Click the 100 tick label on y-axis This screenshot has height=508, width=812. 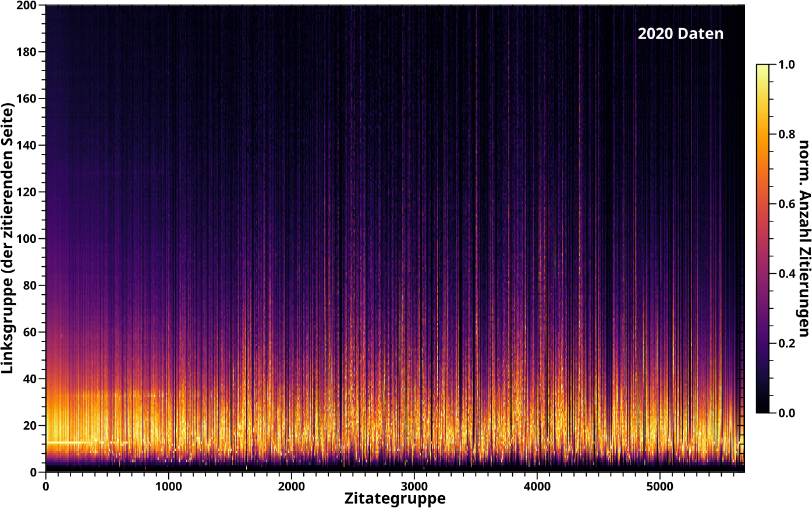click(28, 239)
